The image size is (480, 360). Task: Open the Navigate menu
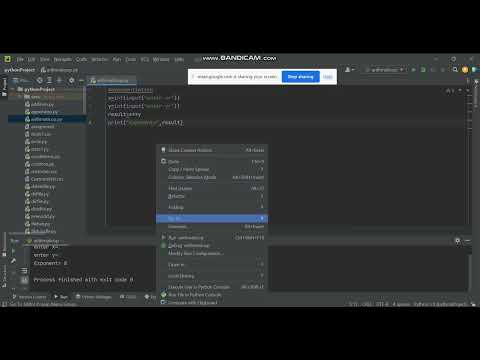pyautogui.click(x=62, y=59)
